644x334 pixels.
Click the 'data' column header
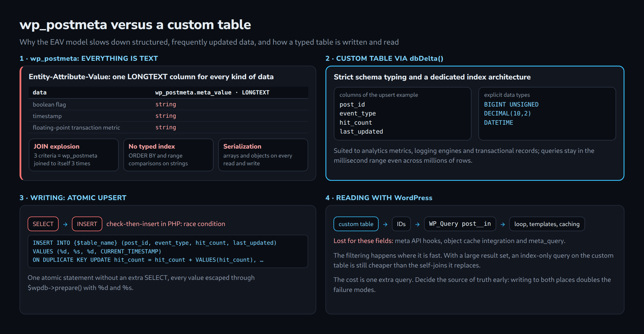click(x=40, y=92)
